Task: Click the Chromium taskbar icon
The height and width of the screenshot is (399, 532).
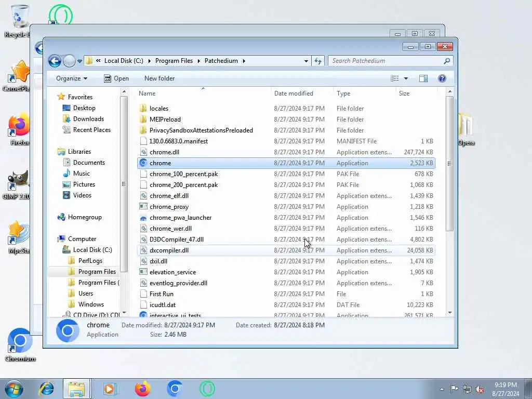Action: (x=175, y=389)
